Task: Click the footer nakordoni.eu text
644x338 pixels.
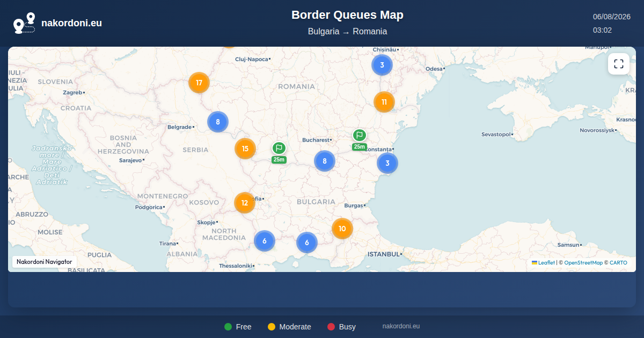Action: click(401, 326)
